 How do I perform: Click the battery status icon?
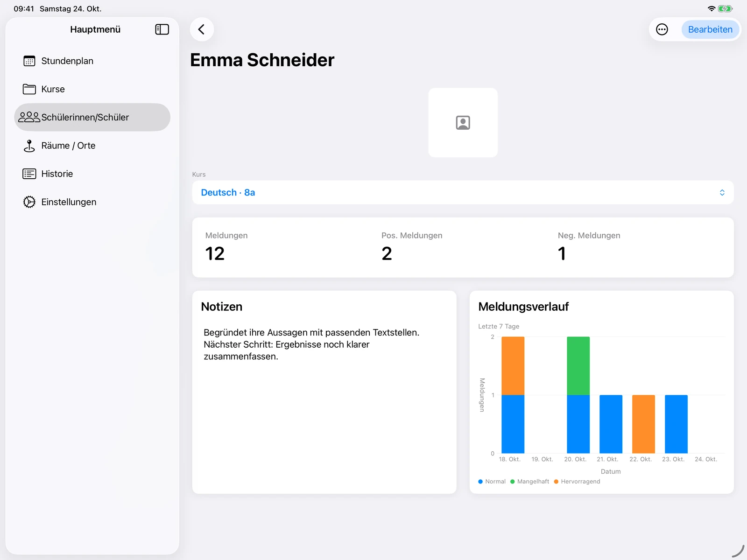pyautogui.click(x=726, y=8)
